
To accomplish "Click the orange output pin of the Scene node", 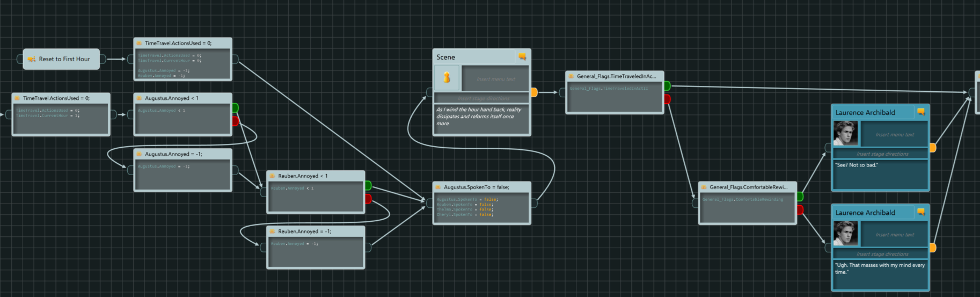I will 534,92.
